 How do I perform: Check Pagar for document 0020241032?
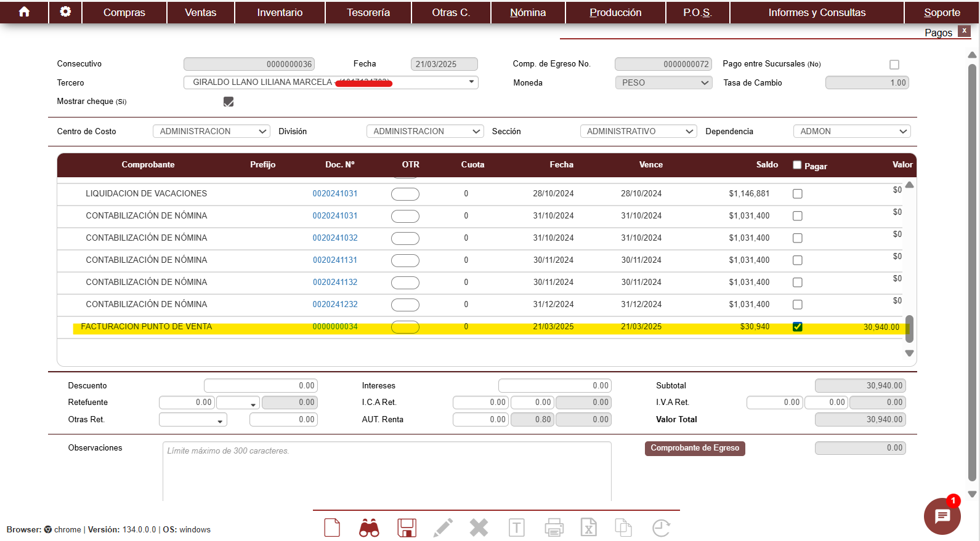(x=797, y=238)
